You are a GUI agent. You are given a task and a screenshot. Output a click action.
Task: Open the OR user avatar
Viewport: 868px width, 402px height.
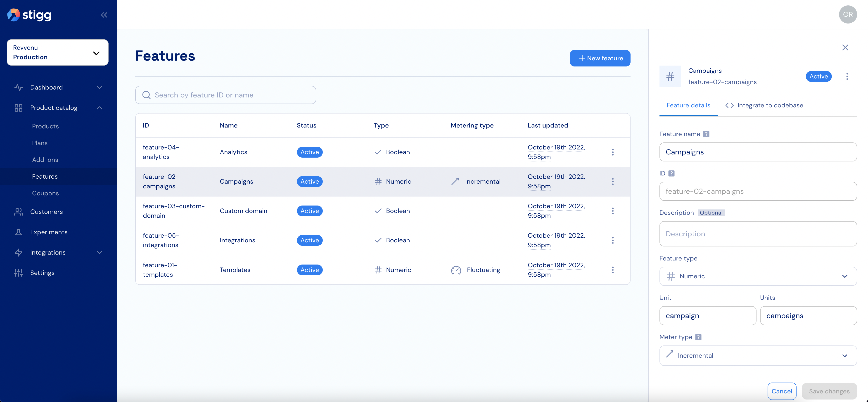(847, 14)
